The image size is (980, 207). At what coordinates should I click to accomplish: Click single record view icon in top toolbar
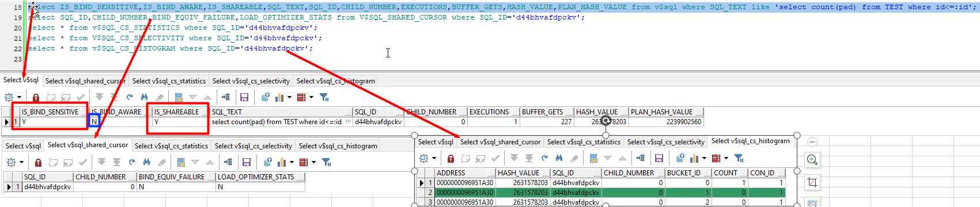[x=178, y=97]
